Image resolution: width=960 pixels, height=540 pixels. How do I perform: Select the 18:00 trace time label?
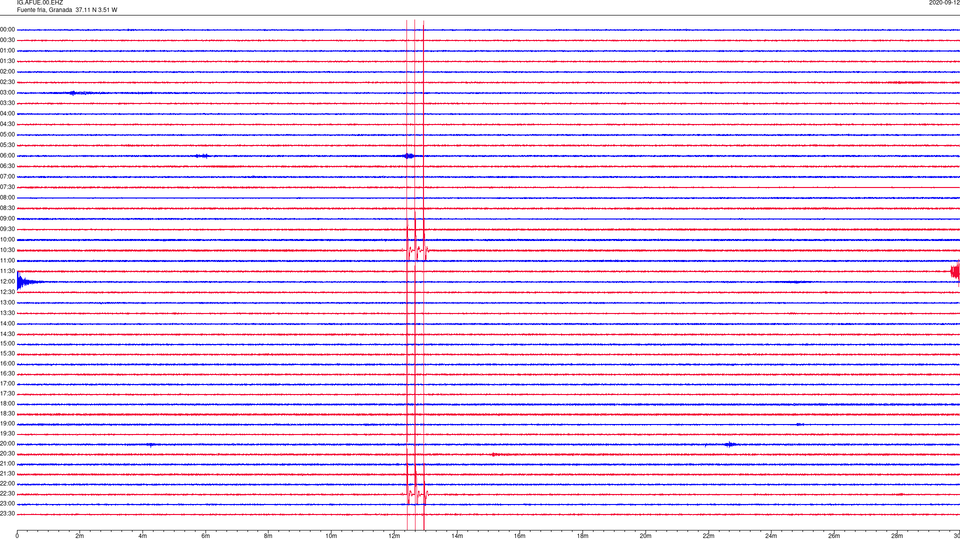click(8, 404)
